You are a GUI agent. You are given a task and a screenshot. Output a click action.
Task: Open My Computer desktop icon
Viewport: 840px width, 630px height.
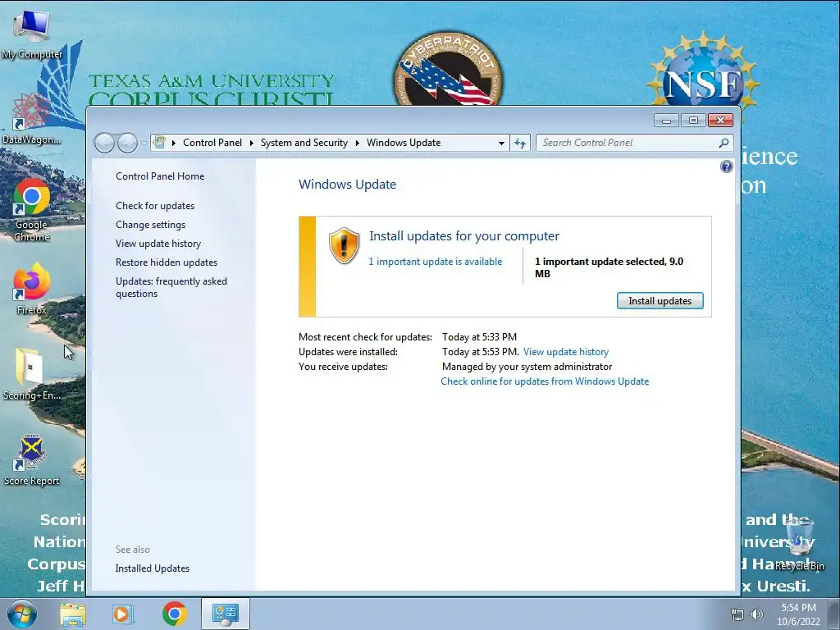click(32, 33)
